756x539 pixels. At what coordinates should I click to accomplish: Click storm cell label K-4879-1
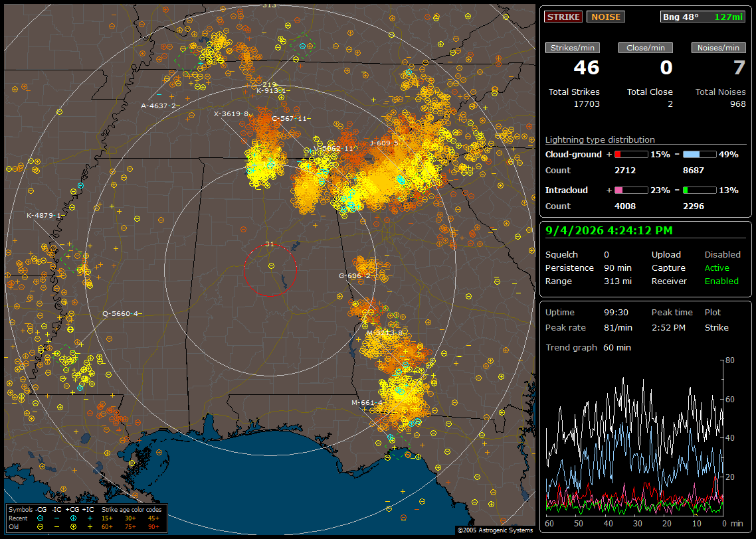click(x=44, y=215)
